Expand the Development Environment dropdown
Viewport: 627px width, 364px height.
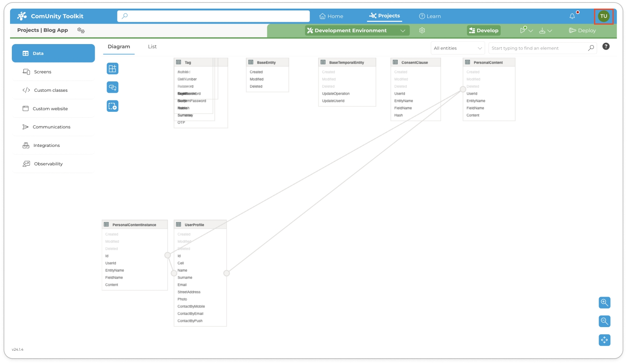point(402,31)
